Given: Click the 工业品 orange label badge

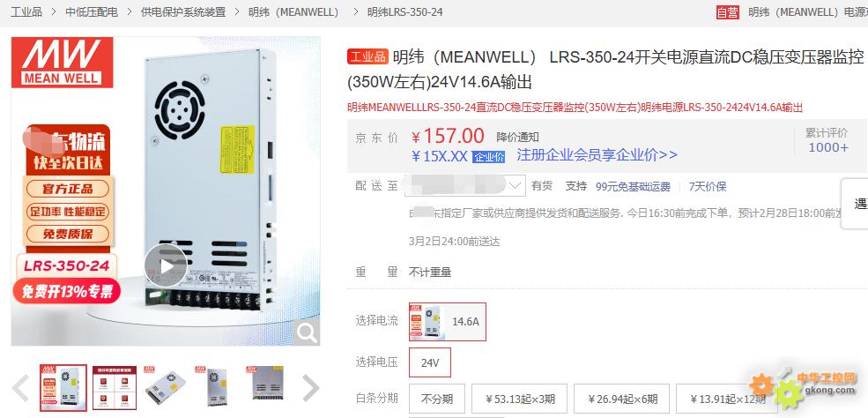Looking at the screenshot, I should click(x=367, y=56).
